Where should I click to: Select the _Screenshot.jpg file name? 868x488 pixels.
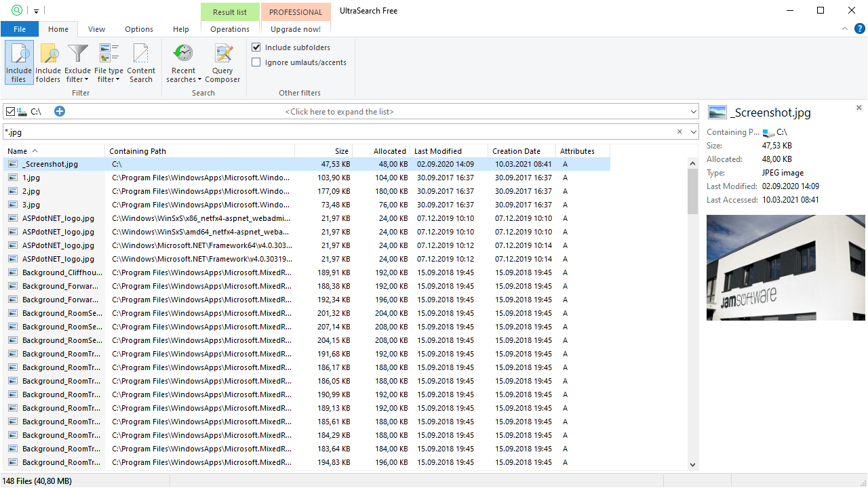(x=50, y=164)
